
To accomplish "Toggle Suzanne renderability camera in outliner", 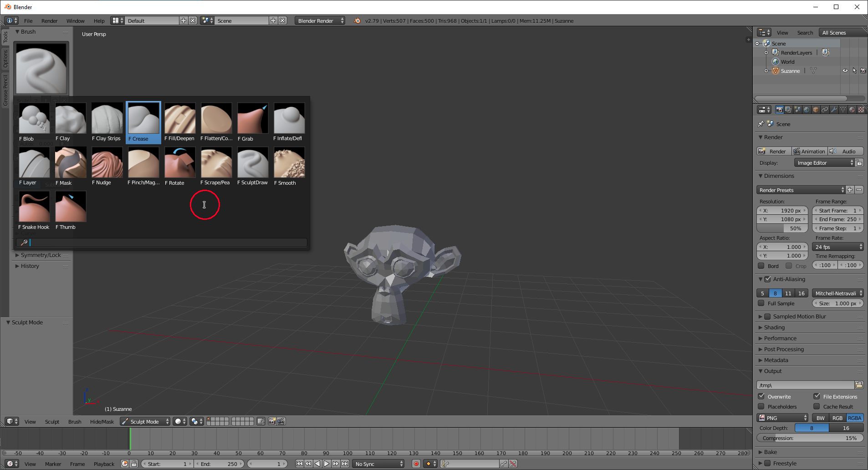I will 863,71.
